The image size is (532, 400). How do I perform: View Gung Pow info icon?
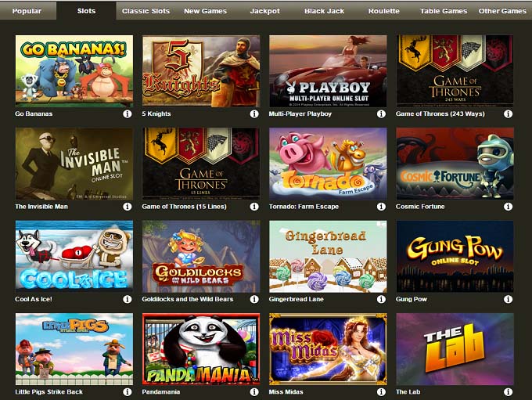(508, 299)
